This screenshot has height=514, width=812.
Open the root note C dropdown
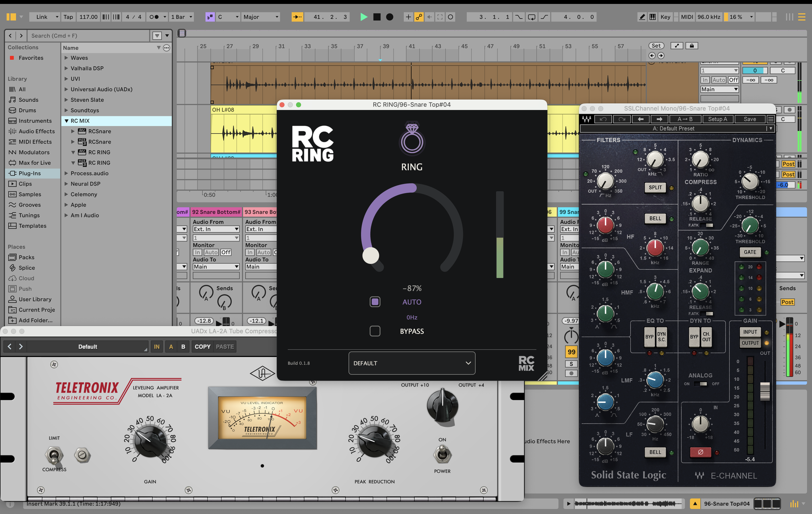(228, 17)
